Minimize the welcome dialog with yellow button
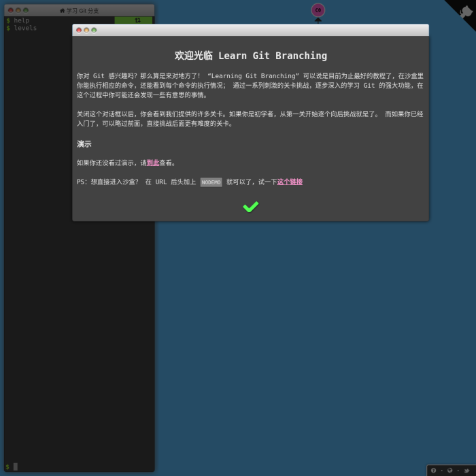Screen dimensions: 476x476 coord(86,30)
